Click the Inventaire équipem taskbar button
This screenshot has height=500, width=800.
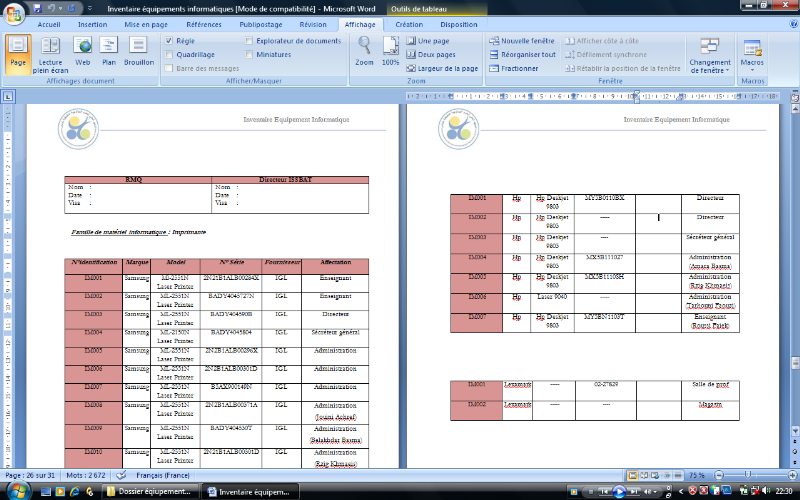point(252,491)
